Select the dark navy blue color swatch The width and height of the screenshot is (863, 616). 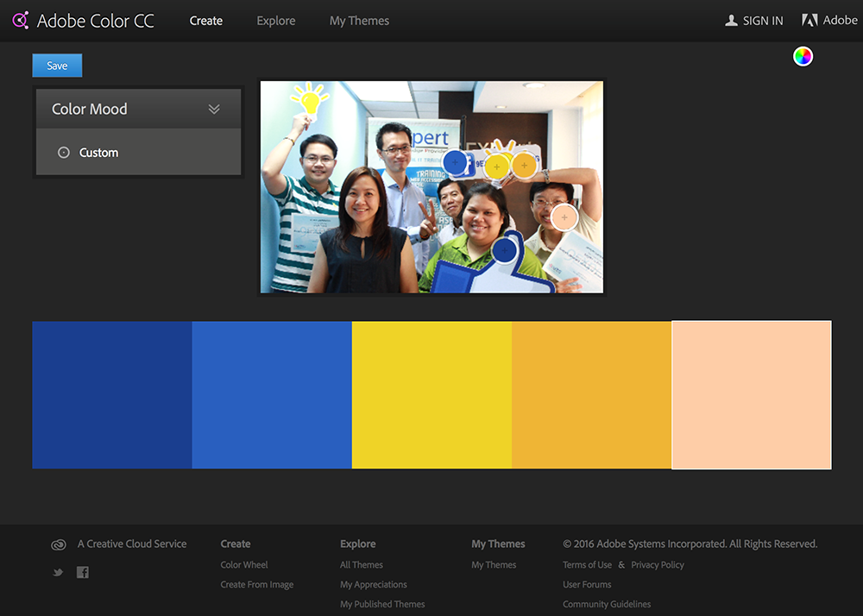click(x=112, y=394)
